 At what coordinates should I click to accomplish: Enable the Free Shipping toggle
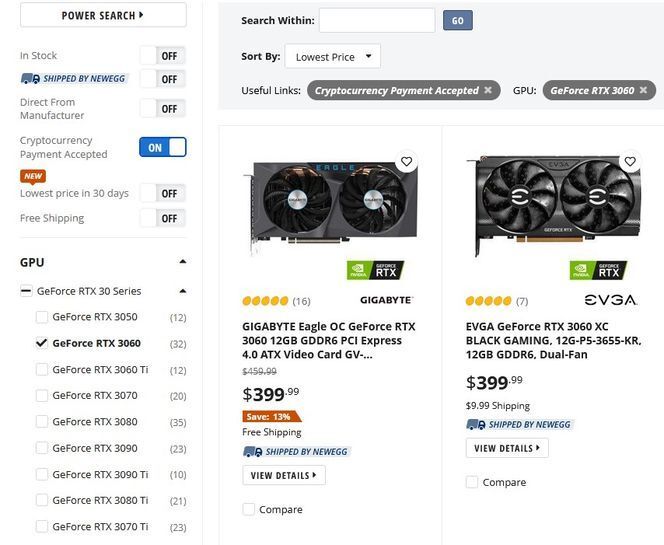point(162,218)
